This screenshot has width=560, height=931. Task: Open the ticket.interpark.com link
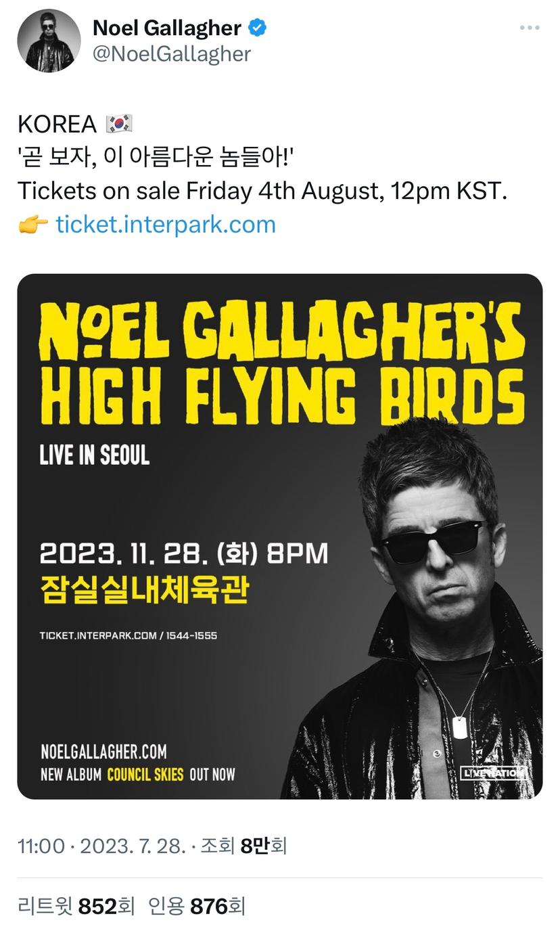(166, 224)
